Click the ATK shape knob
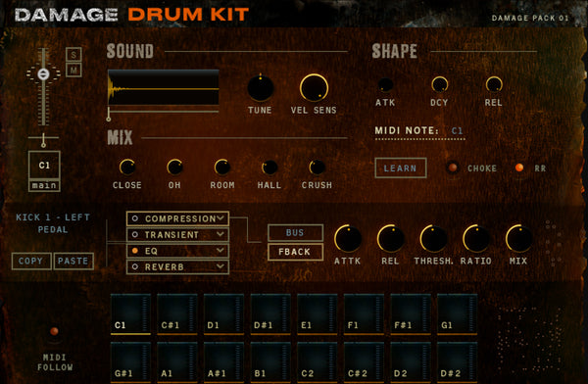Image resolution: width=588 pixels, height=384 pixels. (385, 85)
